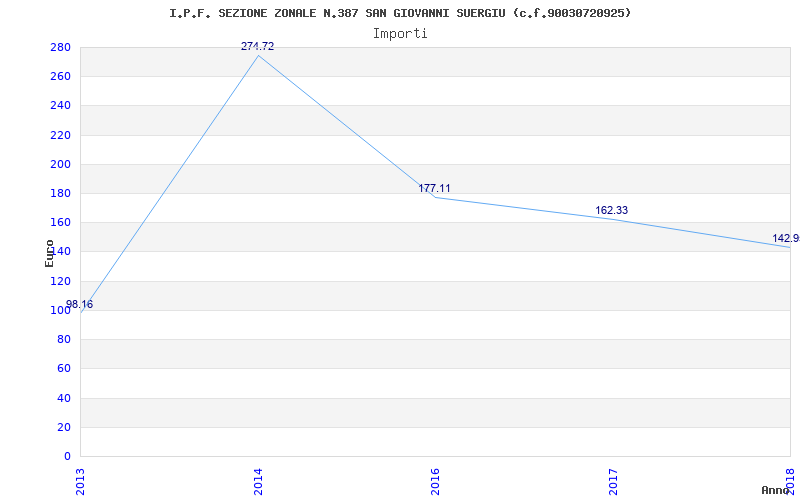
Task: Click the data label 274.72
Action: (258, 46)
